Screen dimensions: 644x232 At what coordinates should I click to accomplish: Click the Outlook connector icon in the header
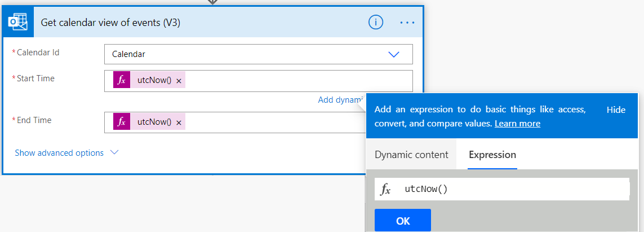coord(19,23)
